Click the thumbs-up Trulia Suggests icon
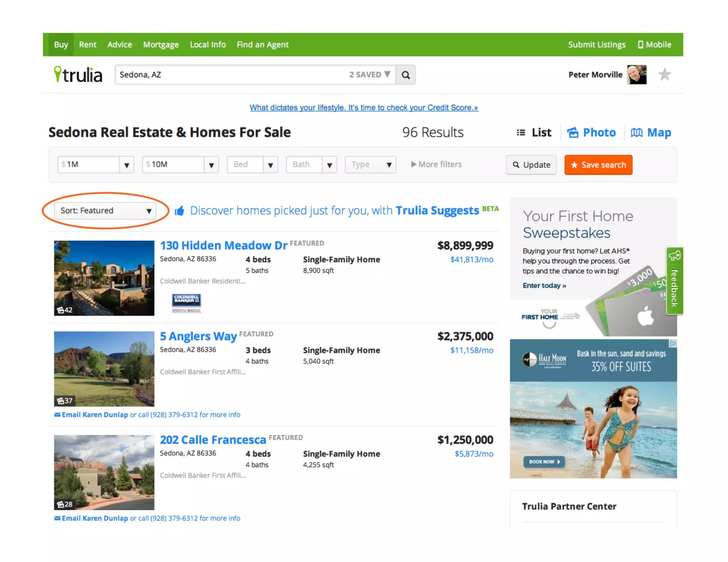The image size is (728, 562). pyautogui.click(x=180, y=211)
